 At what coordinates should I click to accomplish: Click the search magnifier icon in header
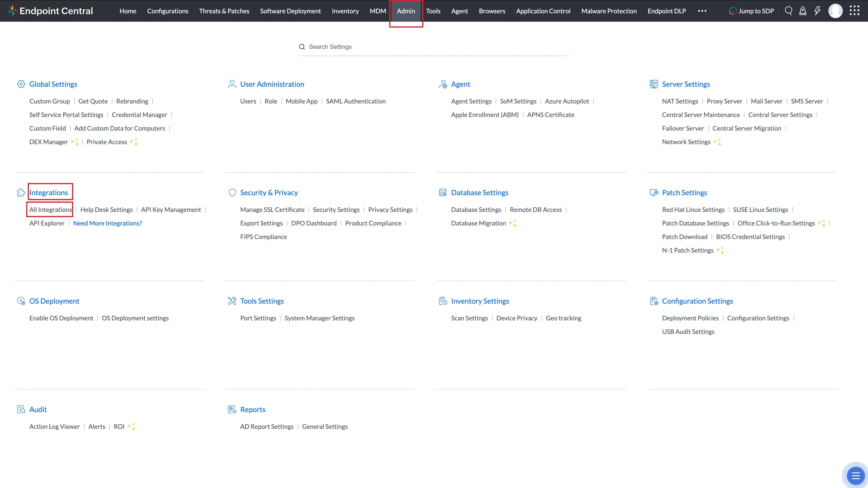[x=788, y=11]
